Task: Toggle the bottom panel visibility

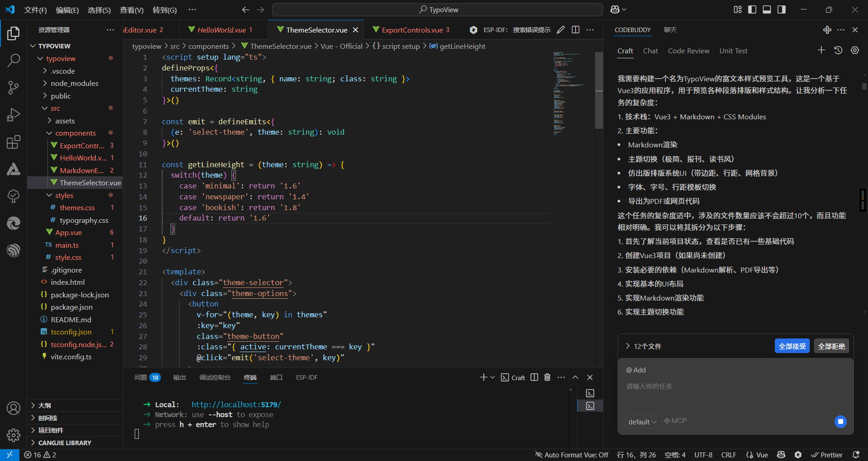Action: 767,9
